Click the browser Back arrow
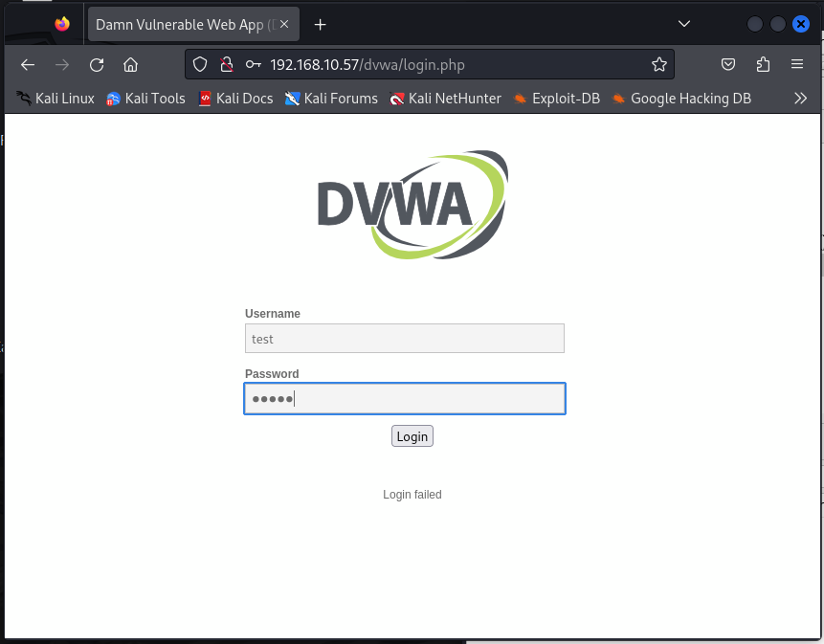Viewport: 824px width, 644px height. (x=28, y=65)
